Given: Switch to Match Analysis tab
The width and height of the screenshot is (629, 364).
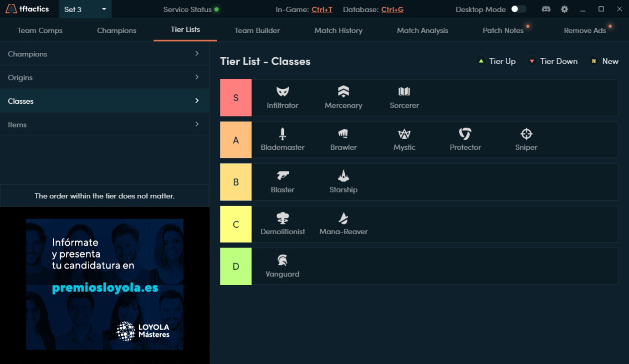Looking at the screenshot, I should pos(422,30).
